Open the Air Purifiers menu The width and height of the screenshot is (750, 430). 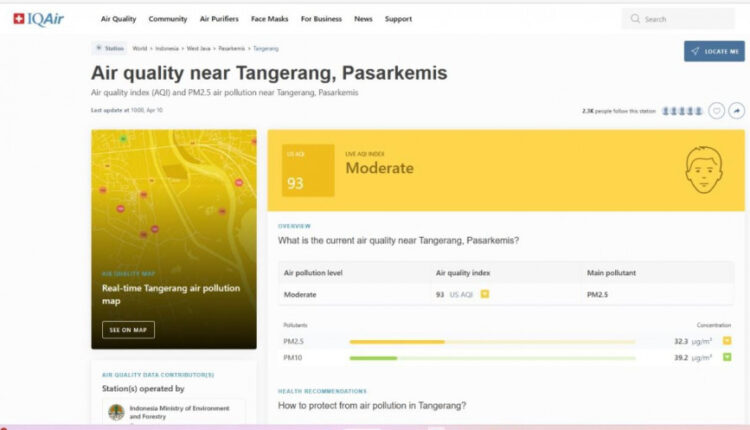click(x=219, y=19)
